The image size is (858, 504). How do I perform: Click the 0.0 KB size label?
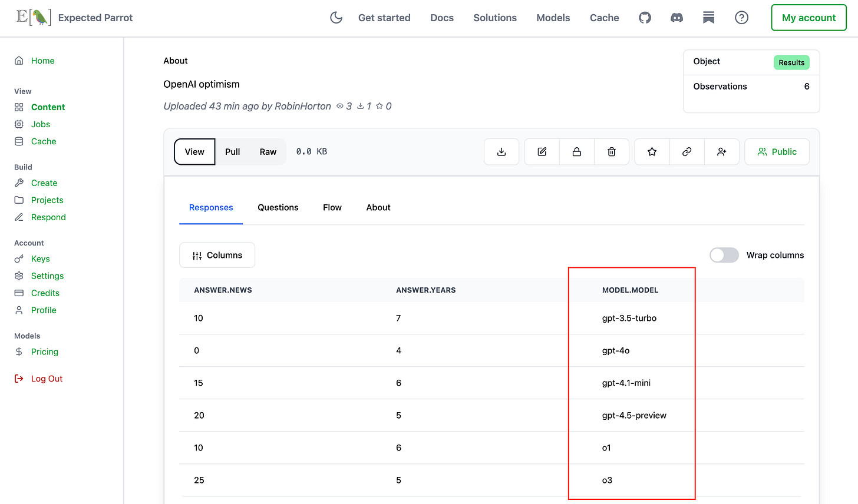312,152
